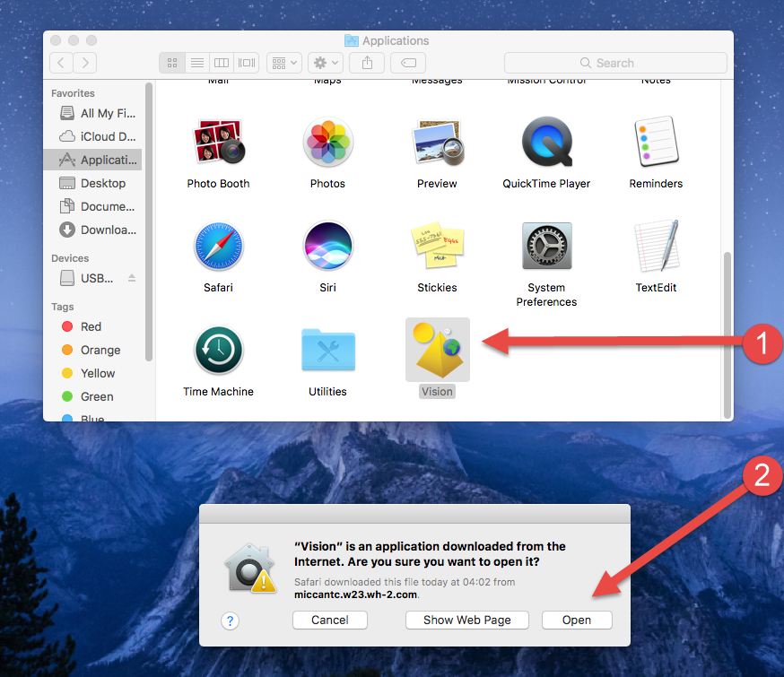Click the Edit Tags toolbar button
Viewport: 784px width, 677px height.
[x=408, y=63]
